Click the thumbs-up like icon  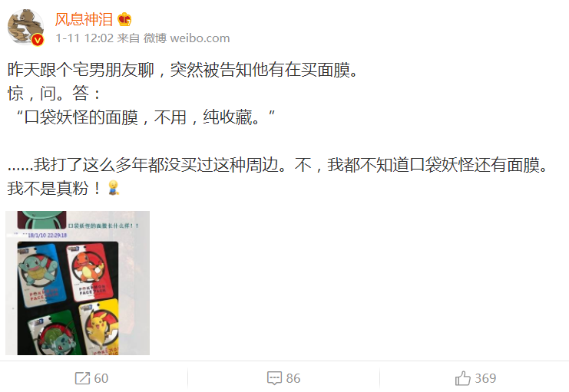point(463,378)
